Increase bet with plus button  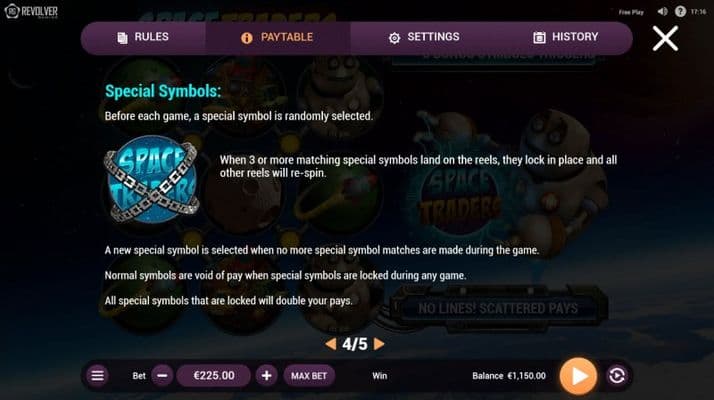(x=266, y=376)
